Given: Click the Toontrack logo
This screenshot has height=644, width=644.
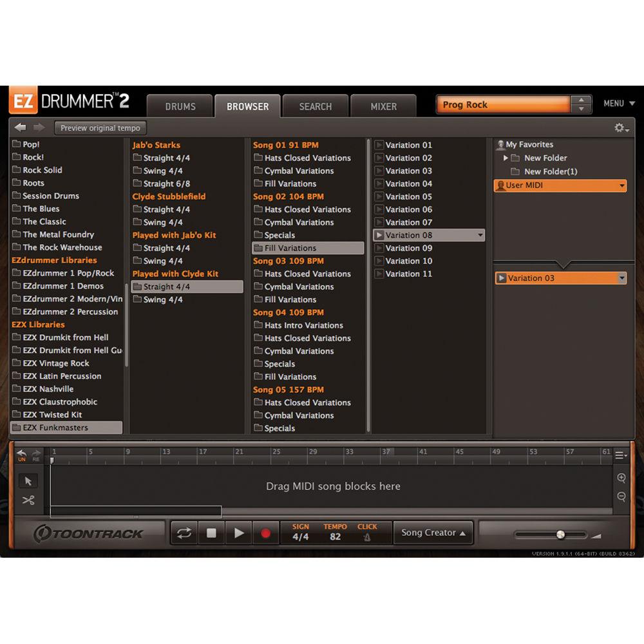Looking at the screenshot, I should [88, 533].
